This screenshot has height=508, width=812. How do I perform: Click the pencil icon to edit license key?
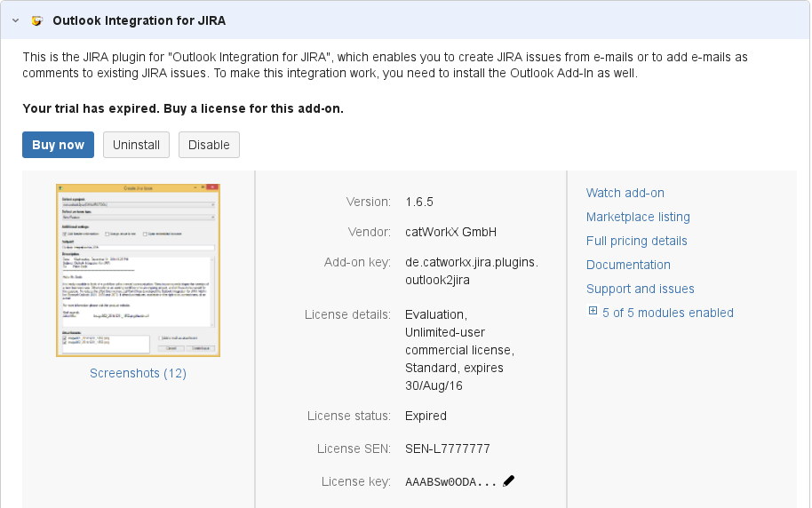click(x=508, y=480)
